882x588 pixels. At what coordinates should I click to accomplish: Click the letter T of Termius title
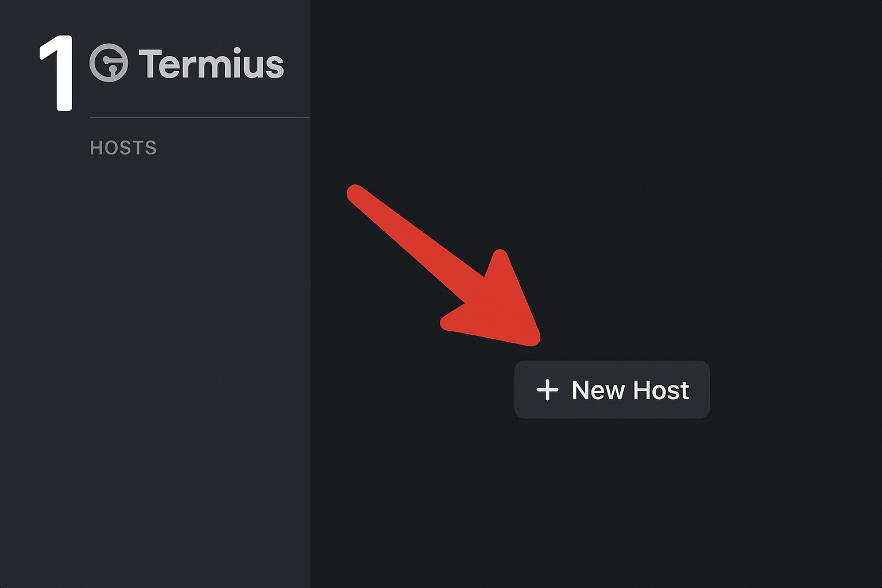click(x=150, y=63)
